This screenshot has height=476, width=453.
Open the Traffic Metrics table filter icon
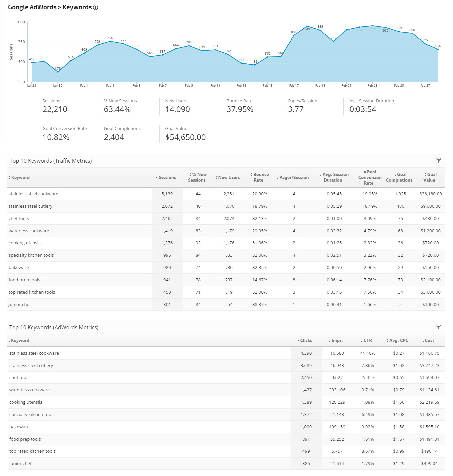tap(438, 161)
